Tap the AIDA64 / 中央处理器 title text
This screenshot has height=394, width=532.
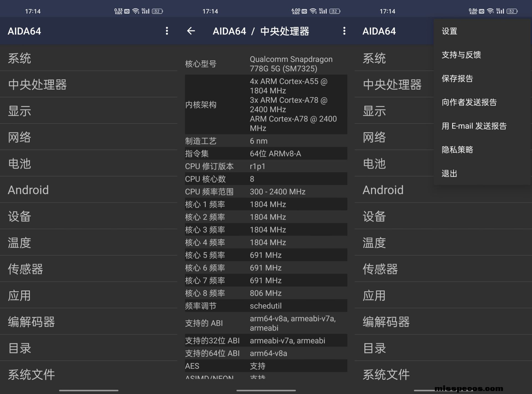pyautogui.click(x=261, y=31)
